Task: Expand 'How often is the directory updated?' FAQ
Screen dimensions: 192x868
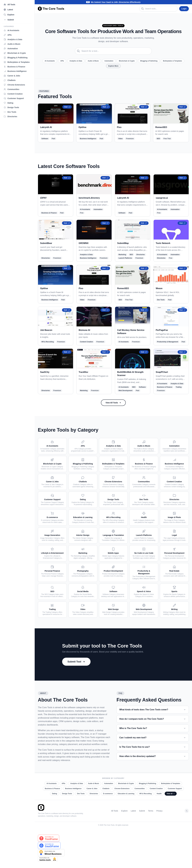Action: 153,756
